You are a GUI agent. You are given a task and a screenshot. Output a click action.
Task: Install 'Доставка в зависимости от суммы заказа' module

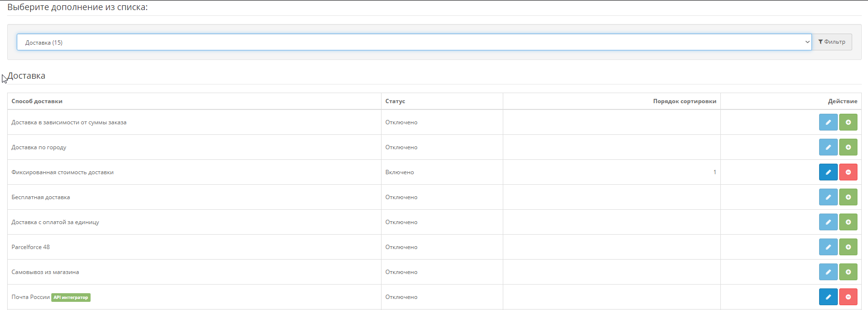click(x=848, y=122)
